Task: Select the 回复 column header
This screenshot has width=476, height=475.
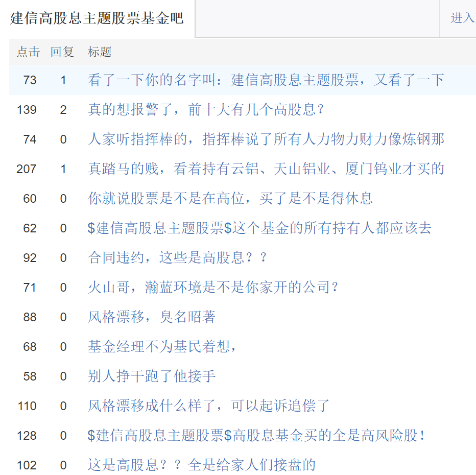Action: (x=62, y=52)
